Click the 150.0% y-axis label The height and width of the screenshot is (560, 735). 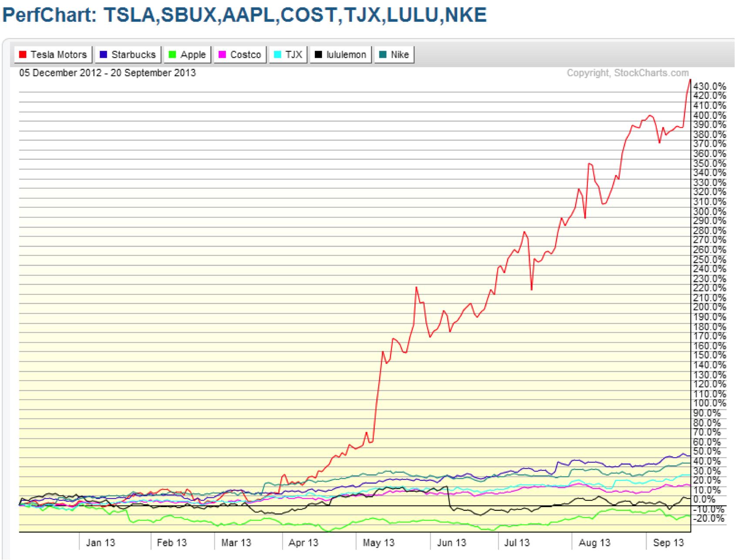pos(710,355)
